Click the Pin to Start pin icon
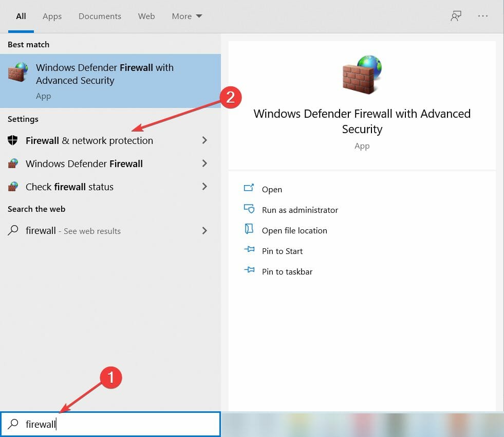 click(249, 249)
